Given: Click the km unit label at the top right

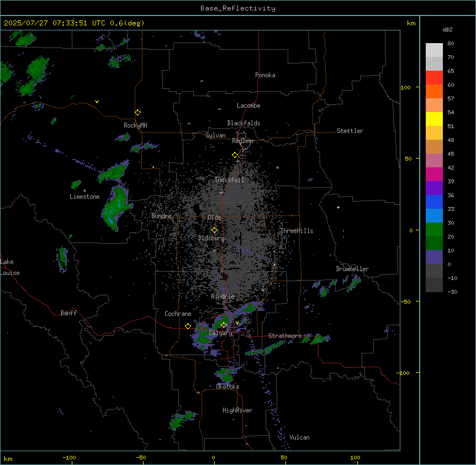Looking at the screenshot, I should (411, 23).
